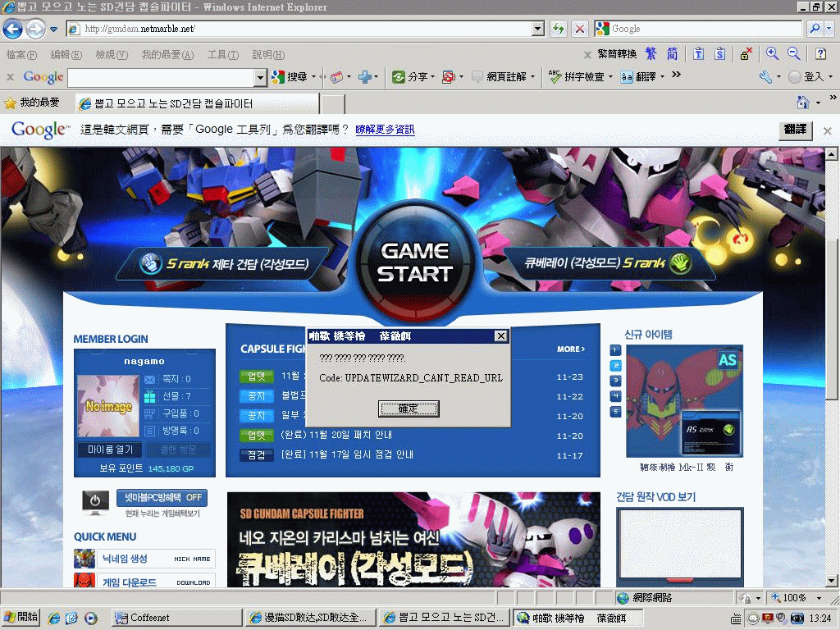The height and width of the screenshot is (630, 840).
Task: Click the 선물 gift box icon
Action: click(149, 397)
